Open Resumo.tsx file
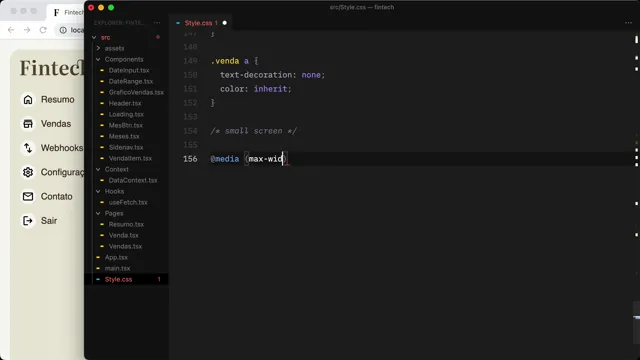 pyautogui.click(x=126, y=224)
